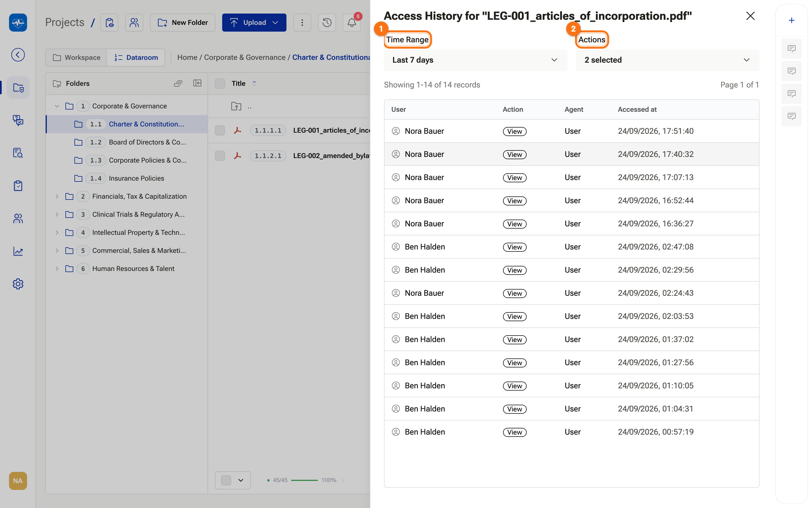This screenshot has width=812, height=508.
Task: Open the fourth comment icon in right rail
Action: (791, 116)
